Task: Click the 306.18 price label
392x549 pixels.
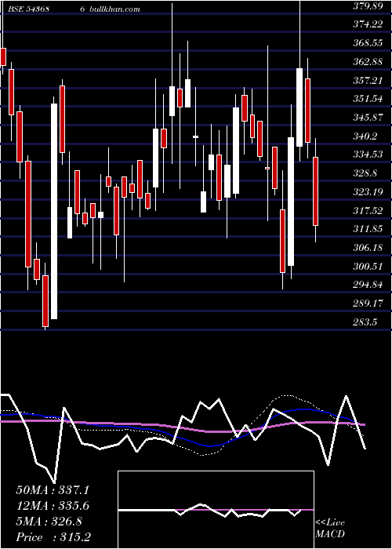Action: coord(368,248)
